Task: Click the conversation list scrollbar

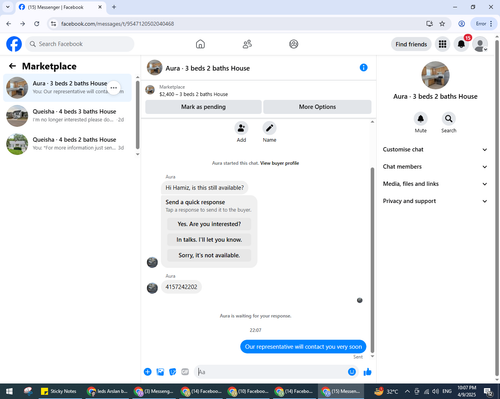Action: [138, 114]
